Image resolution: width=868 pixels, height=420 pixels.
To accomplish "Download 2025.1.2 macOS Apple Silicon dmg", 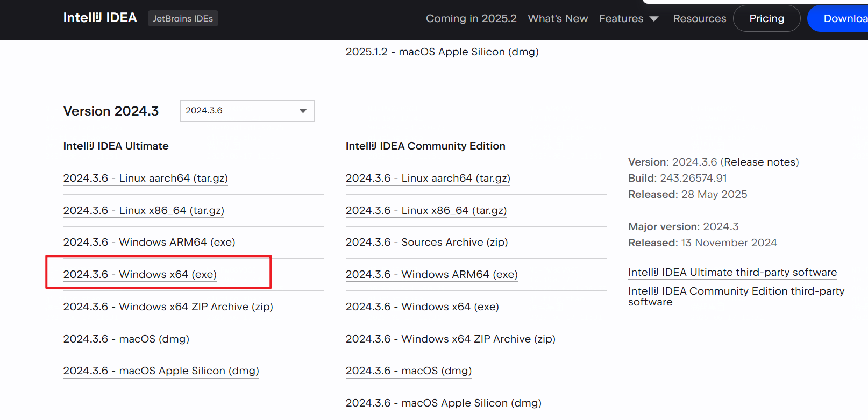I will [442, 52].
